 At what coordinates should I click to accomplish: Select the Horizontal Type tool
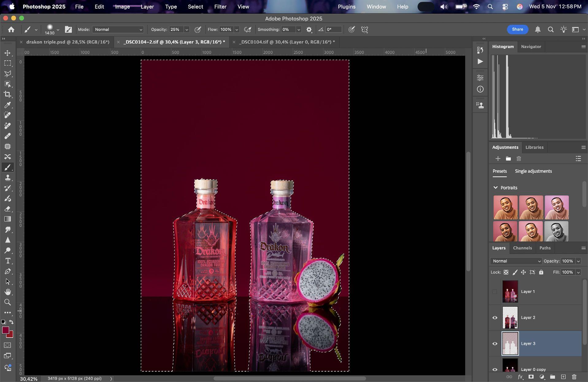[x=8, y=261]
